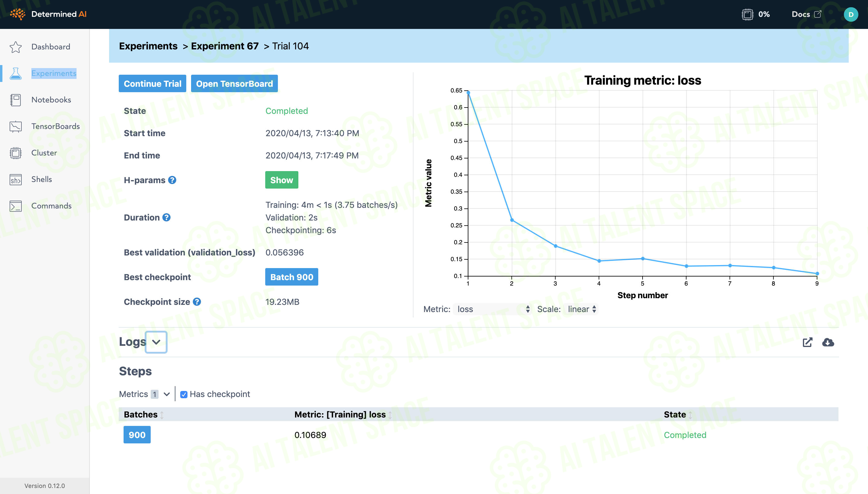This screenshot has width=868, height=494.
Task: Click the training loss value 0.10689
Action: click(310, 435)
